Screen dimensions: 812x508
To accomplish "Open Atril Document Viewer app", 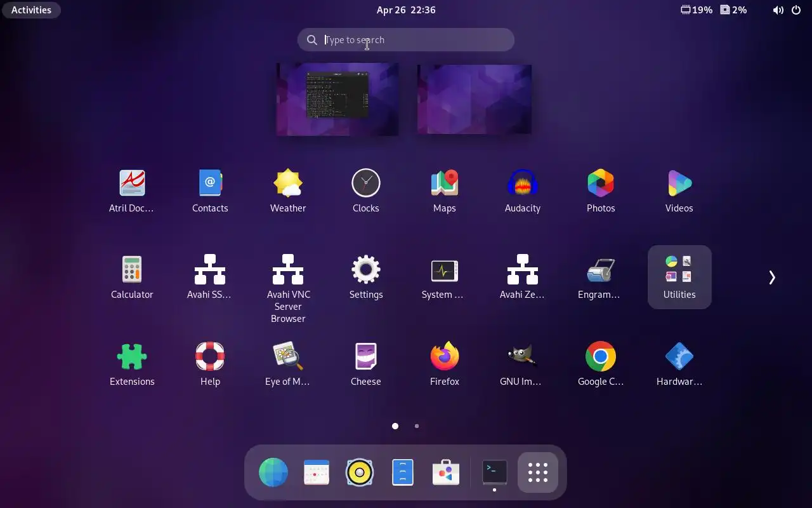I will point(132,190).
